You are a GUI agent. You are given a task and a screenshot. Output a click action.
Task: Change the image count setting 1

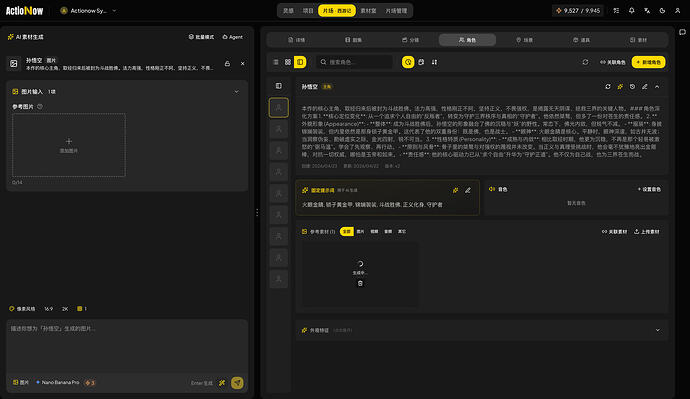coord(82,309)
